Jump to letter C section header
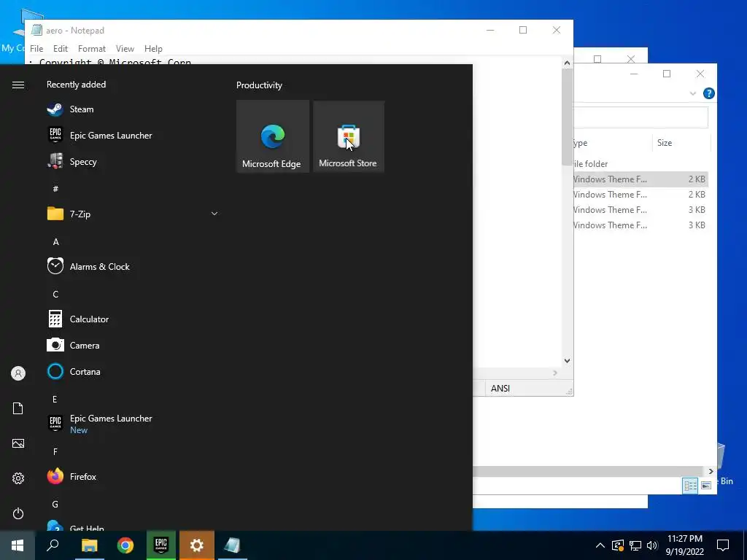The image size is (747, 560). [x=55, y=294]
